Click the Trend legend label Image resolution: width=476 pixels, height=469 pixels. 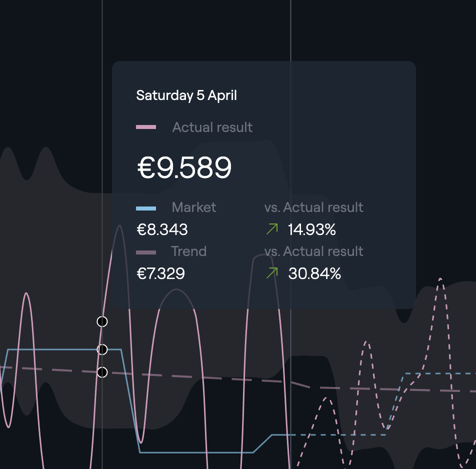click(189, 251)
